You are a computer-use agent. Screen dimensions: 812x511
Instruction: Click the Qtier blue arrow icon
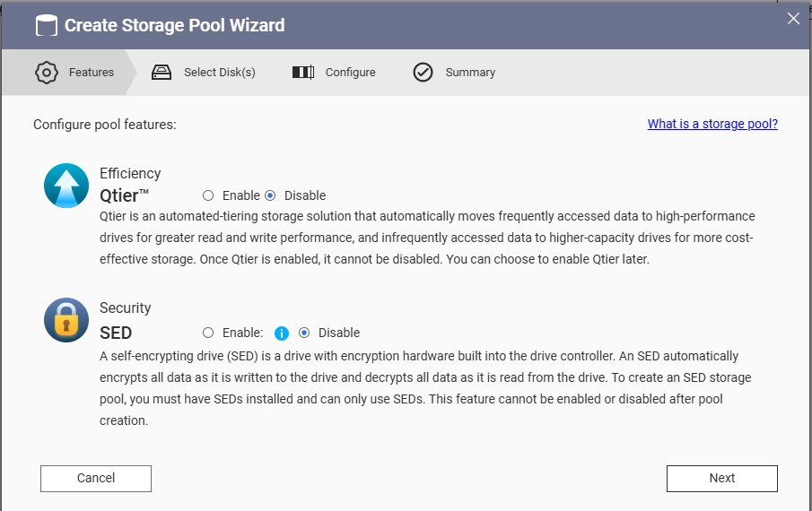66,186
